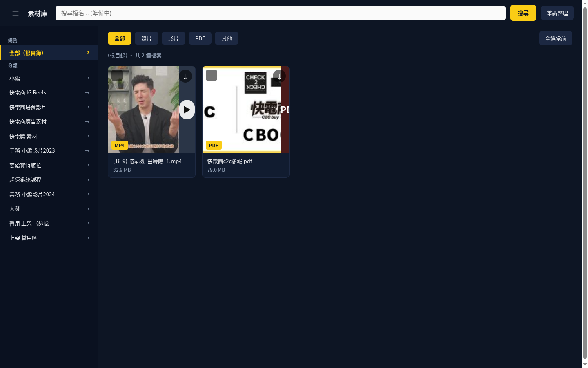This screenshot has height=368, width=588.
Task: Click arrow beside 上架 暫用區 folder
Action: pyautogui.click(x=87, y=238)
